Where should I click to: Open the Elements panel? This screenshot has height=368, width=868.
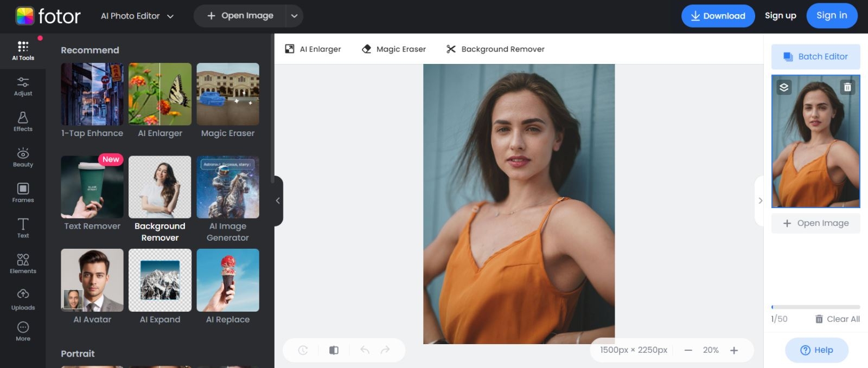(x=23, y=264)
